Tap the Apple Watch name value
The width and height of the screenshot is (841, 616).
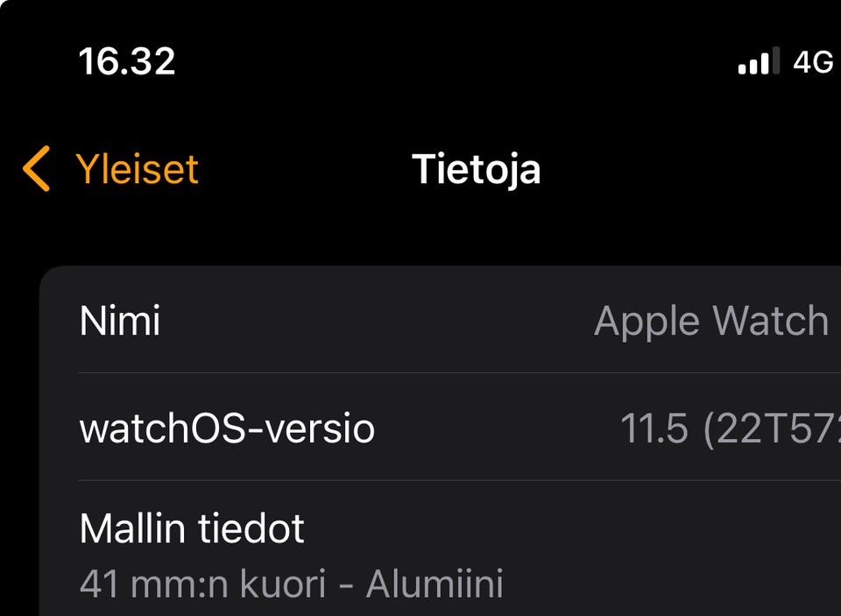(711, 321)
